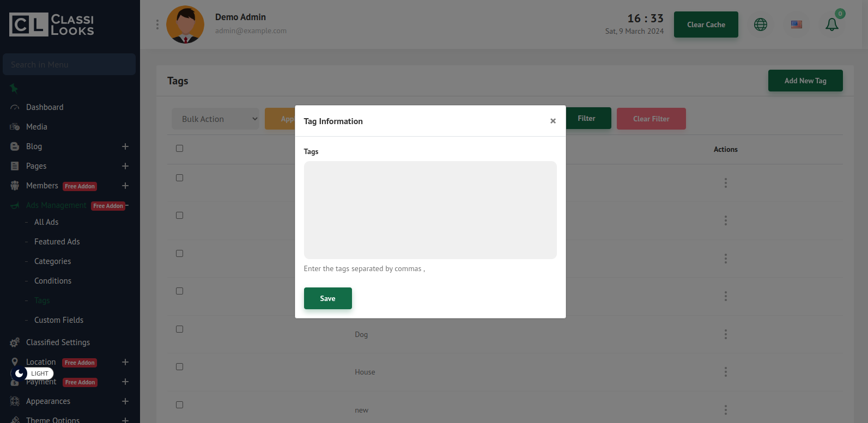
Task: Click the vertical dots beside admin avatar
Action: click(x=157, y=24)
